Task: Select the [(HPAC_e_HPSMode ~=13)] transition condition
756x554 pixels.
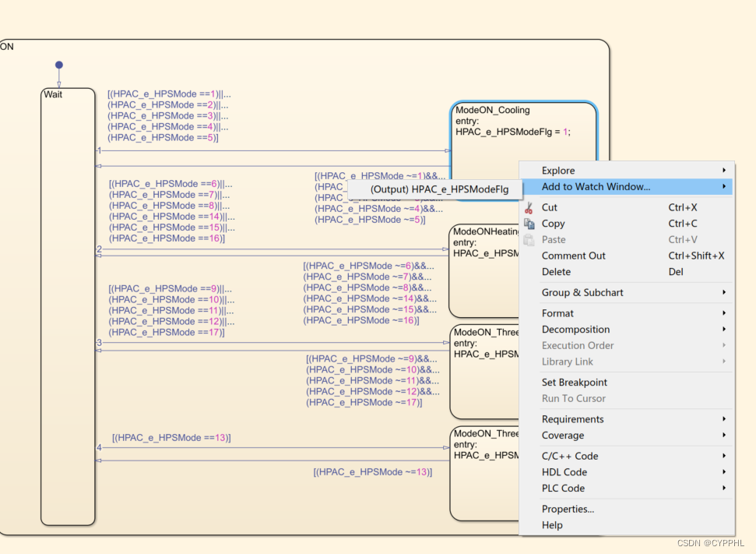Action: pos(373,472)
